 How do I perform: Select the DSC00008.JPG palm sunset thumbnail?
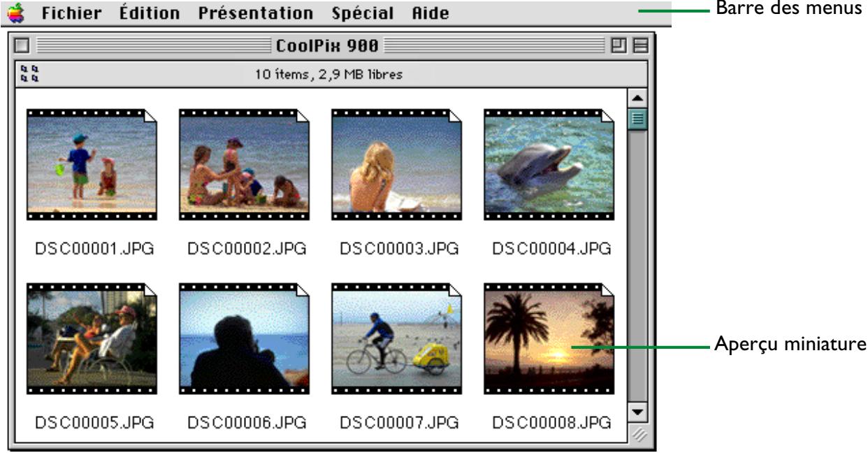coord(549,339)
